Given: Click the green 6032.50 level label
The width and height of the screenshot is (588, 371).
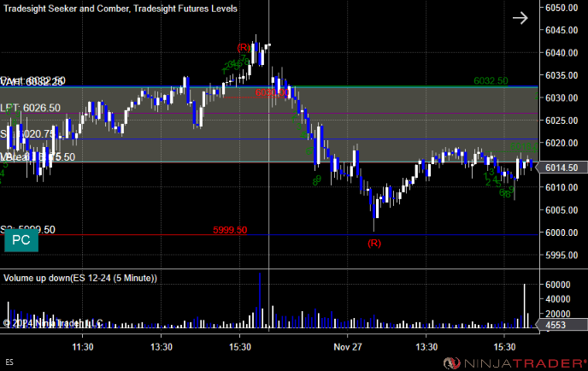Looking at the screenshot, I should (491, 80).
